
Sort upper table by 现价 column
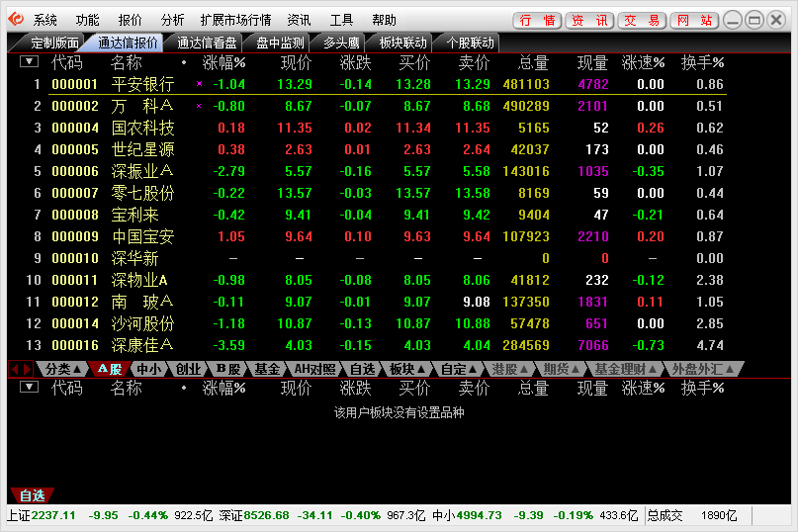[x=296, y=62]
